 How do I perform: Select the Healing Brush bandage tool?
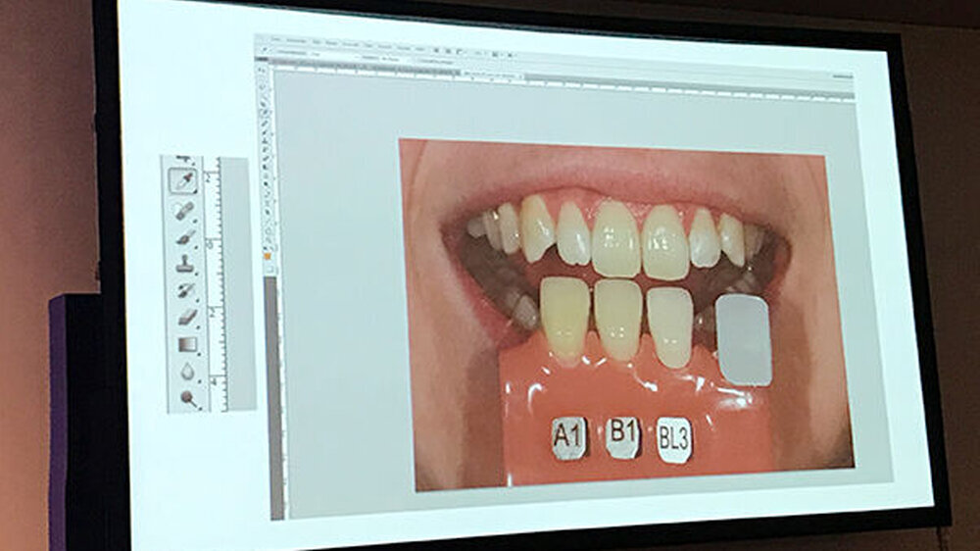click(x=183, y=210)
